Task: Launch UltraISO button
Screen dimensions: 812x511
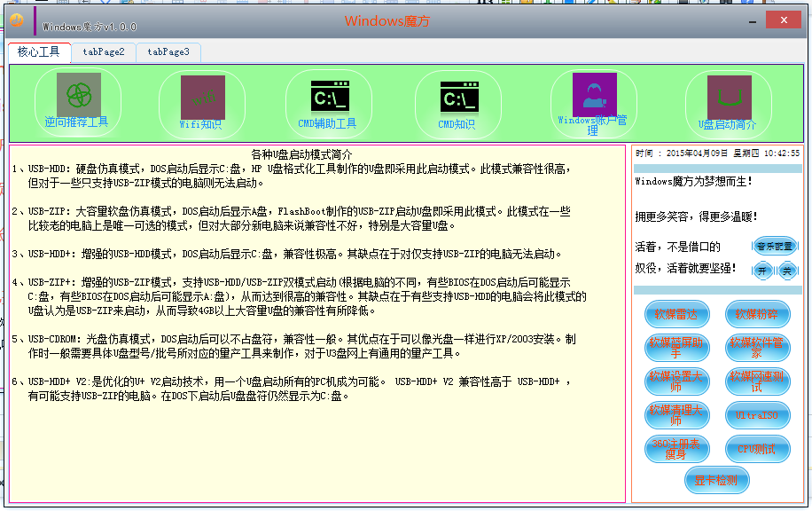Action: pyautogui.click(x=757, y=415)
